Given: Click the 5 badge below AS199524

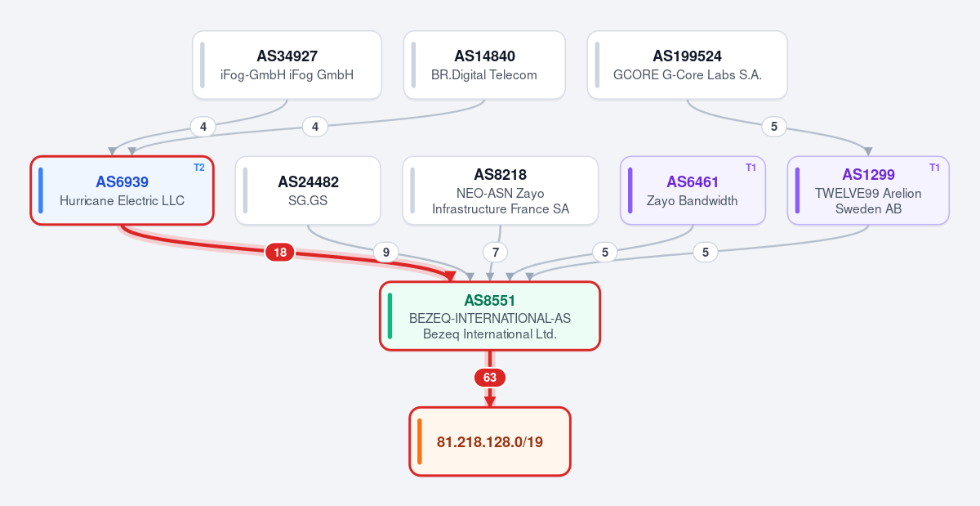Looking at the screenshot, I should (x=774, y=127).
